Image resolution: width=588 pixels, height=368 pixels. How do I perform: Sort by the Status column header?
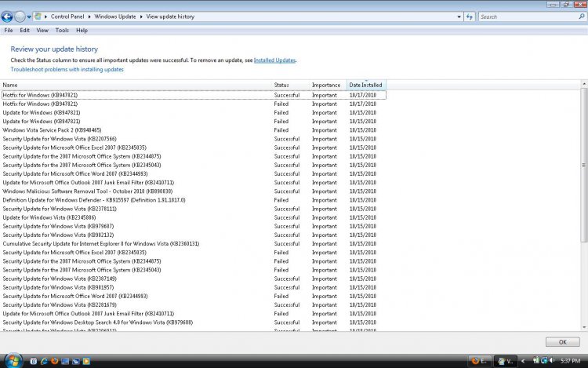tap(291, 86)
